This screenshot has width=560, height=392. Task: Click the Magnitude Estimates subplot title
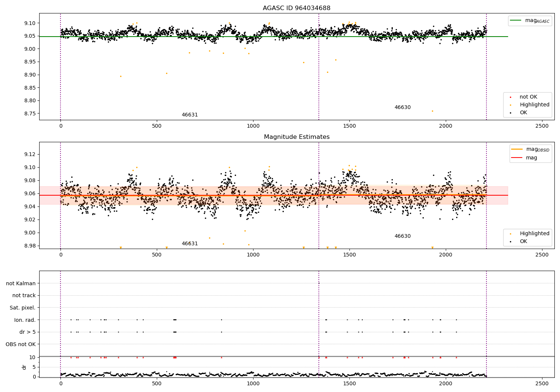tap(296, 137)
